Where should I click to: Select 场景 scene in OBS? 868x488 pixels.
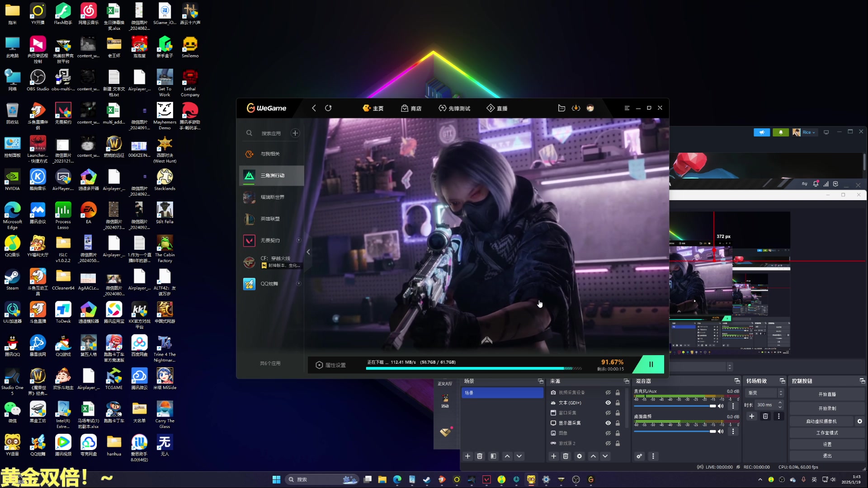[x=502, y=393]
